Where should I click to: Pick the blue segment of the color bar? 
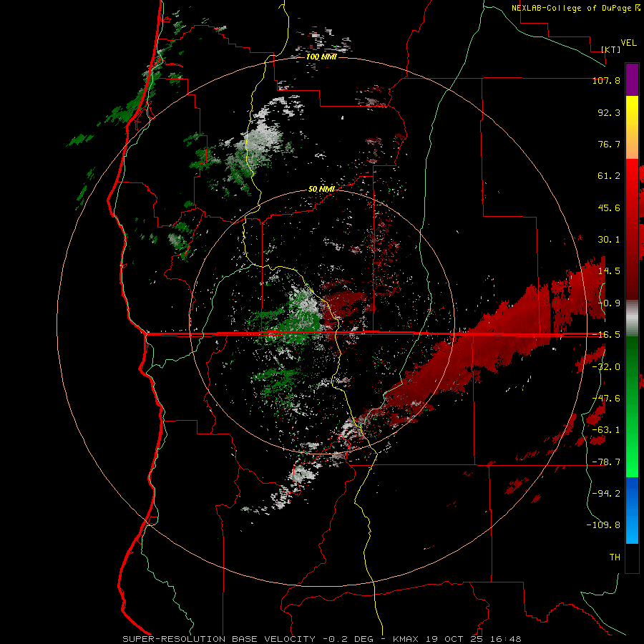(632, 510)
